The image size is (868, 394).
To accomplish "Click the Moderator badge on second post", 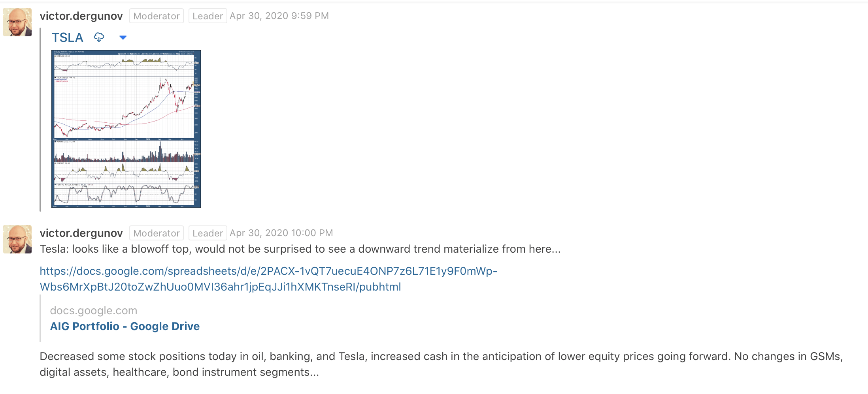I will 157,233.
